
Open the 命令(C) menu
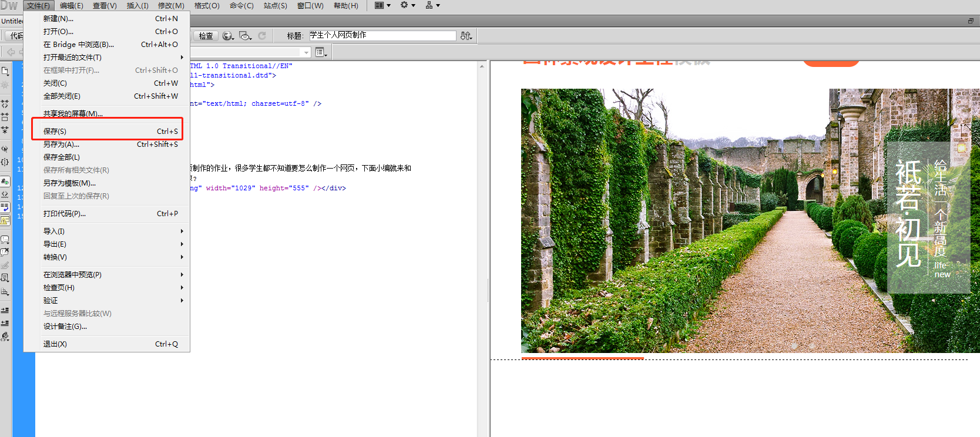coord(241,5)
